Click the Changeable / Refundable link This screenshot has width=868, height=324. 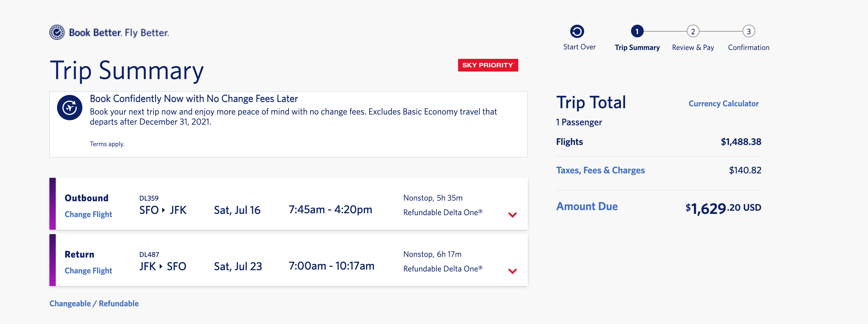click(x=94, y=303)
